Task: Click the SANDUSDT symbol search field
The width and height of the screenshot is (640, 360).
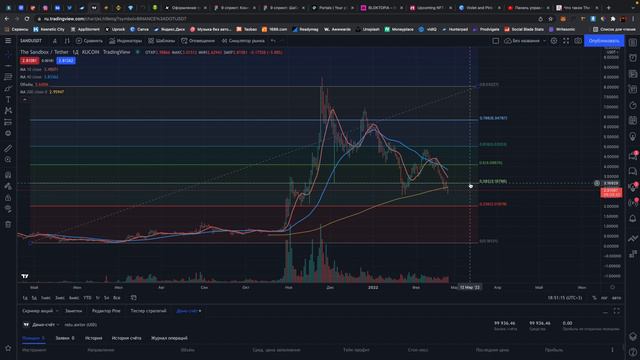Action: click(x=31, y=41)
